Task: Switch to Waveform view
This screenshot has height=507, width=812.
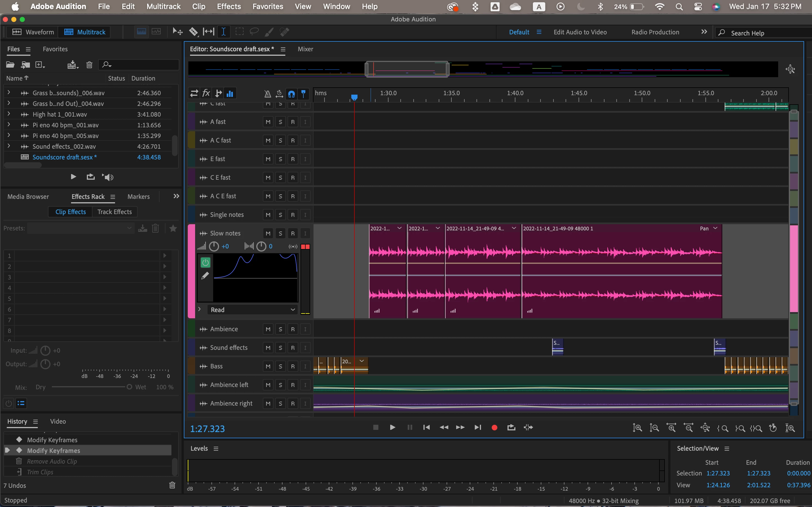Action: tap(33, 32)
